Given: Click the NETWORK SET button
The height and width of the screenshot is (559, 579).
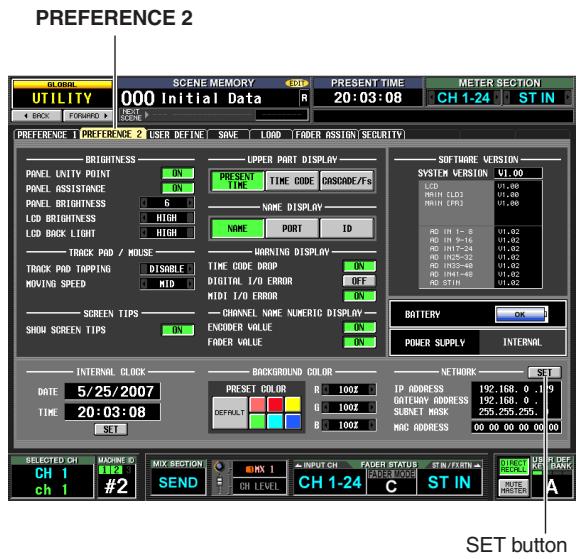Looking at the screenshot, I should [544, 373].
